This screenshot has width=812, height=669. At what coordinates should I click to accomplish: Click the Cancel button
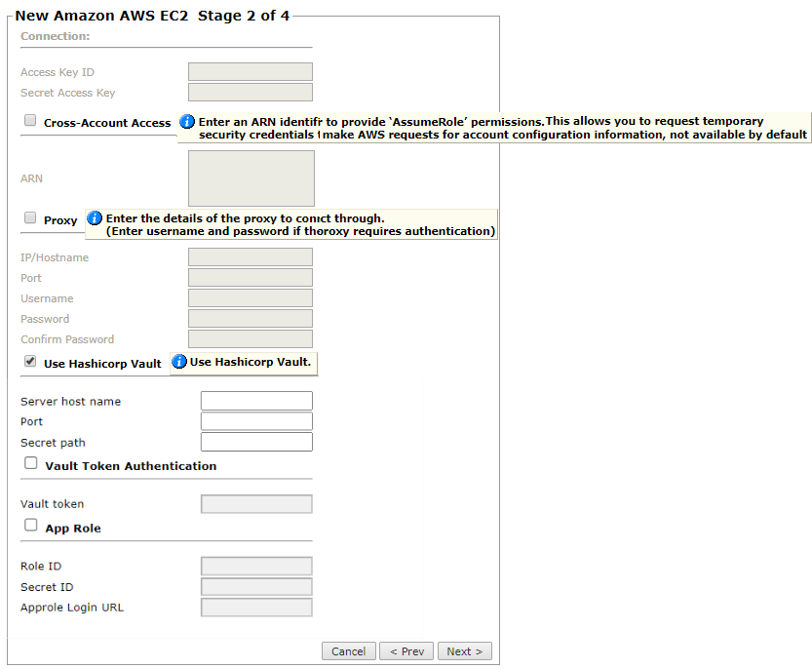click(349, 651)
